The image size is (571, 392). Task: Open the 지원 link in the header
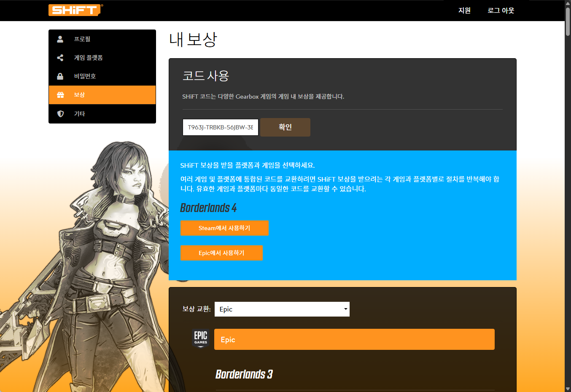[464, 11]
